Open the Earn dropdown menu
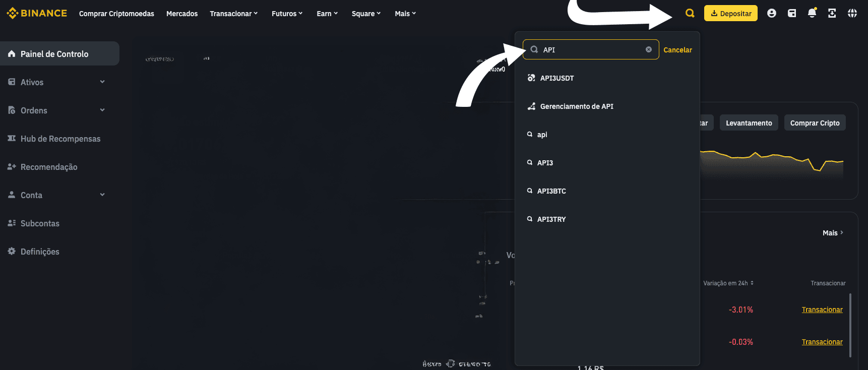 click(x=327, y=14)
